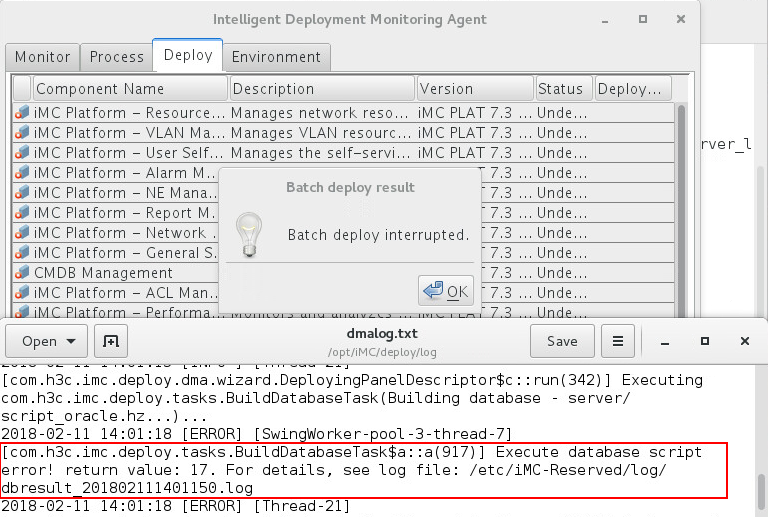768x517 pixels.
Task: Click the component icon beside Network row
Action: click(x=22, y=233)
